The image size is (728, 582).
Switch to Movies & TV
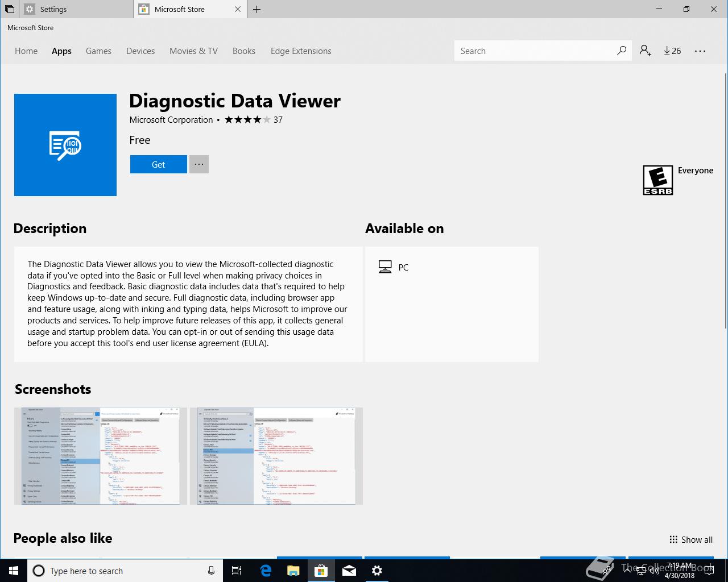[x=193, y=51]
